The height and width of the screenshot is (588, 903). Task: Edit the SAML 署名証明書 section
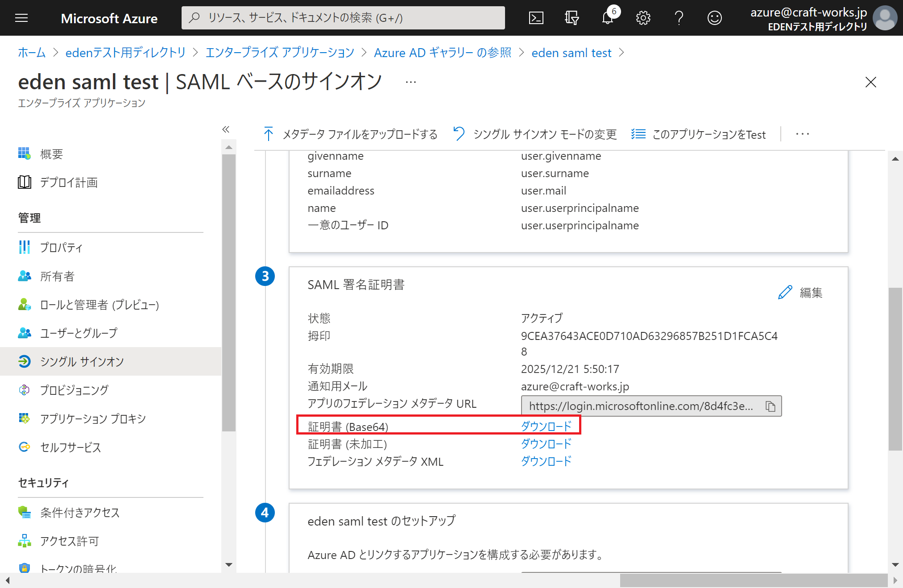click(x=800, y=293)
